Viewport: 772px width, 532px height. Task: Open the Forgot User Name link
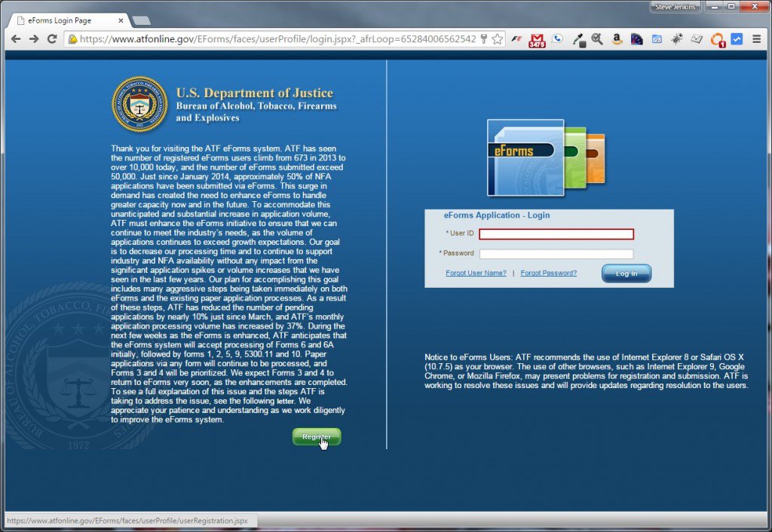[x=476, y=273]
